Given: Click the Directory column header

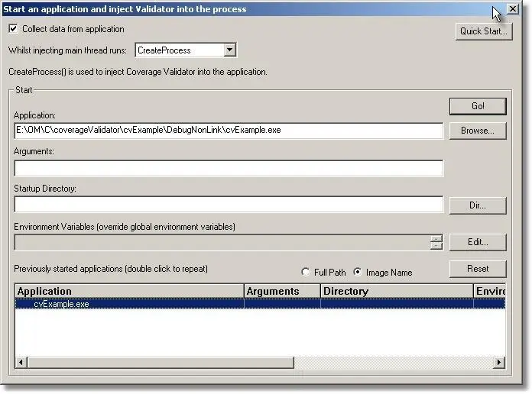Looking at the screenshot, I should click(x=397, y=291).
